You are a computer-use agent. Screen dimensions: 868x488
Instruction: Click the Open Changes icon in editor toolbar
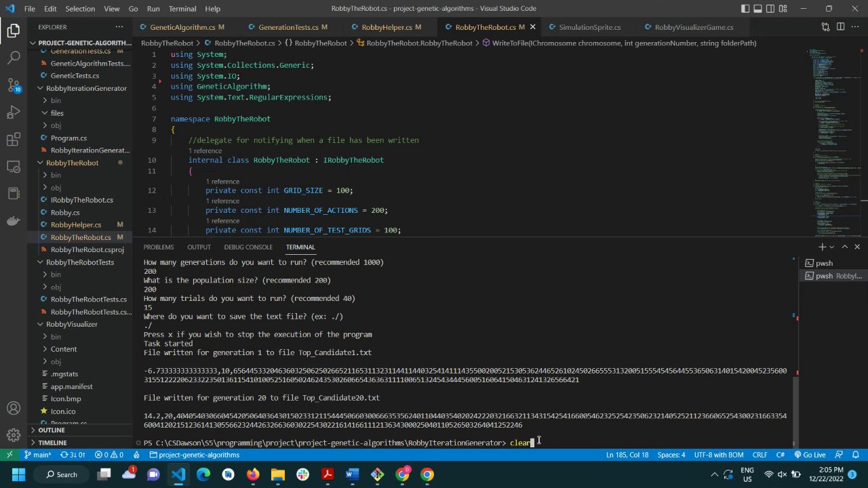click(x=825, y=27)
